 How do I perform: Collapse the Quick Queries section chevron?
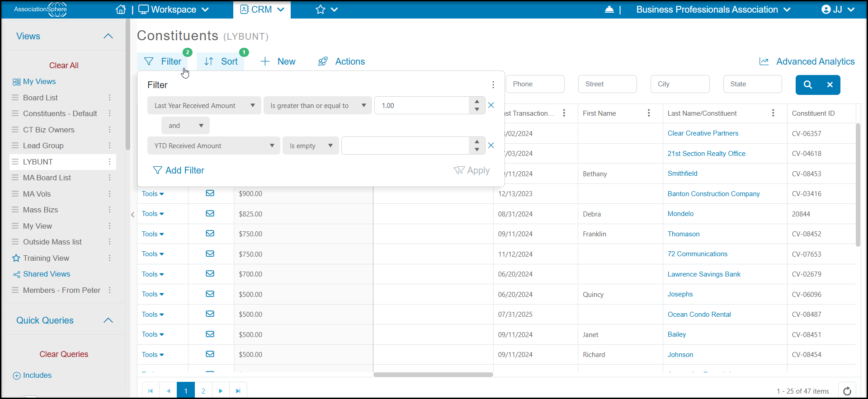[108, 320]
